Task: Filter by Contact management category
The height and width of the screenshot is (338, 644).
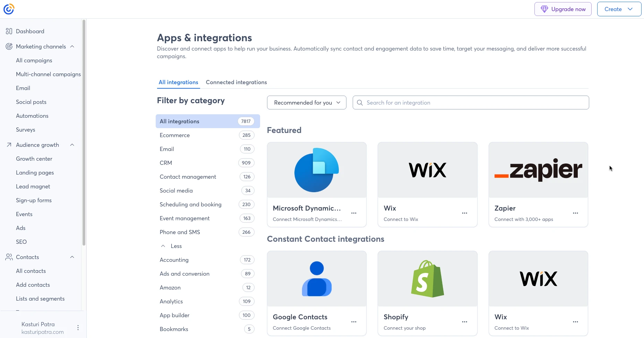Action: 208,177
